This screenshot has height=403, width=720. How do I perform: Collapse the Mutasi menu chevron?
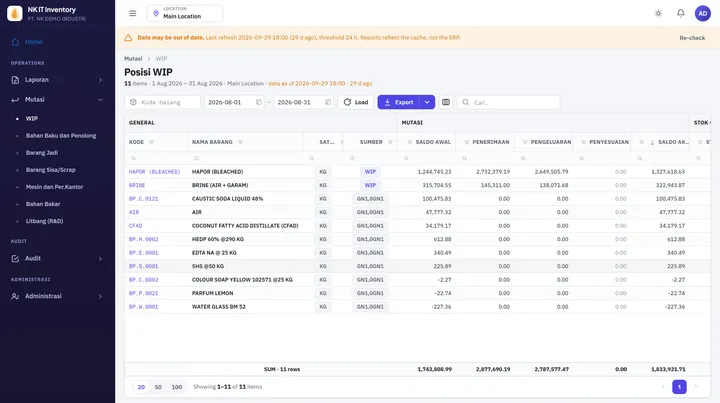[x=100, y=100]
